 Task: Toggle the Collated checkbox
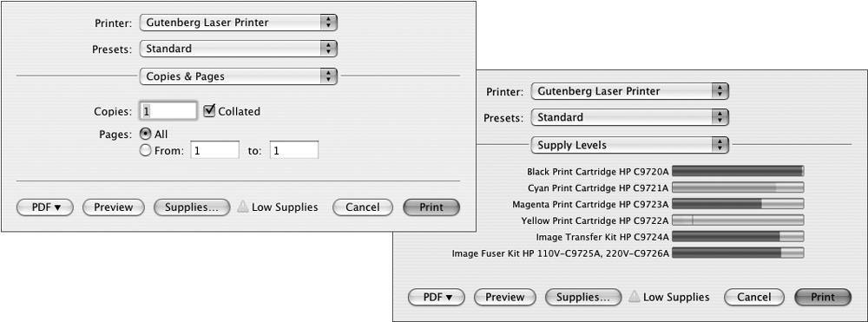pos(209,110)
